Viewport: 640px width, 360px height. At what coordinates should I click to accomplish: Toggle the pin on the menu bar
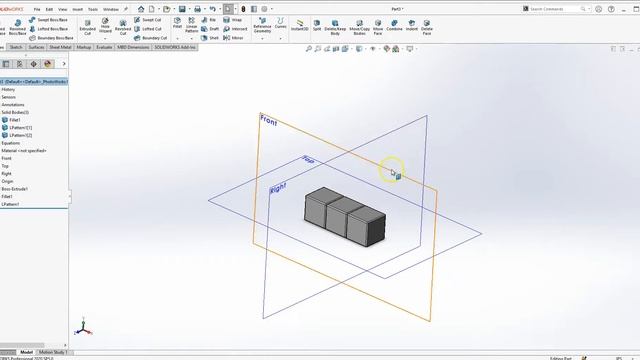tap(126, 9)
